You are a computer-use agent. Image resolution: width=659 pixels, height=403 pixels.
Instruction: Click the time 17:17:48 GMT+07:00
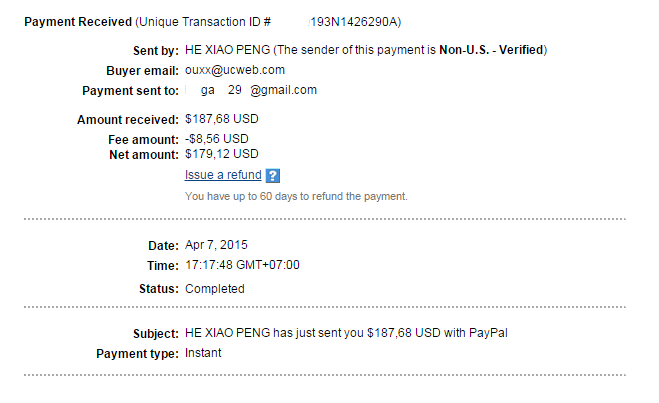point(242,265)
